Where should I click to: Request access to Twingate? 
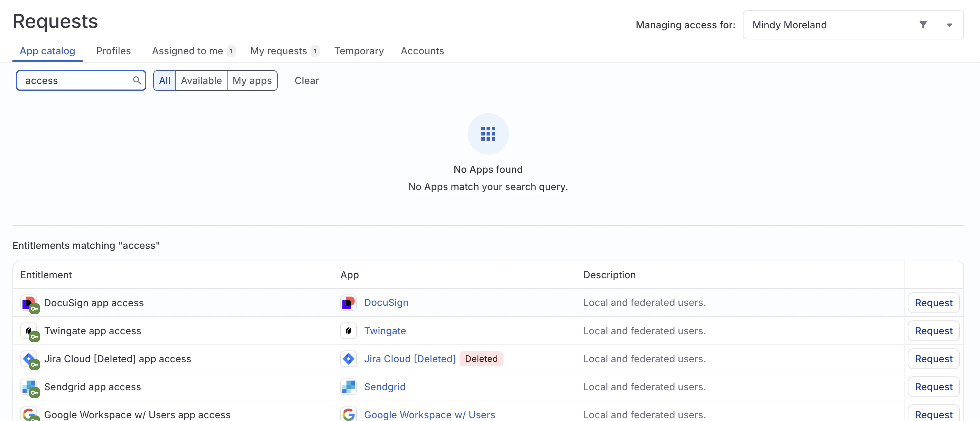click(x=934, y=330)
